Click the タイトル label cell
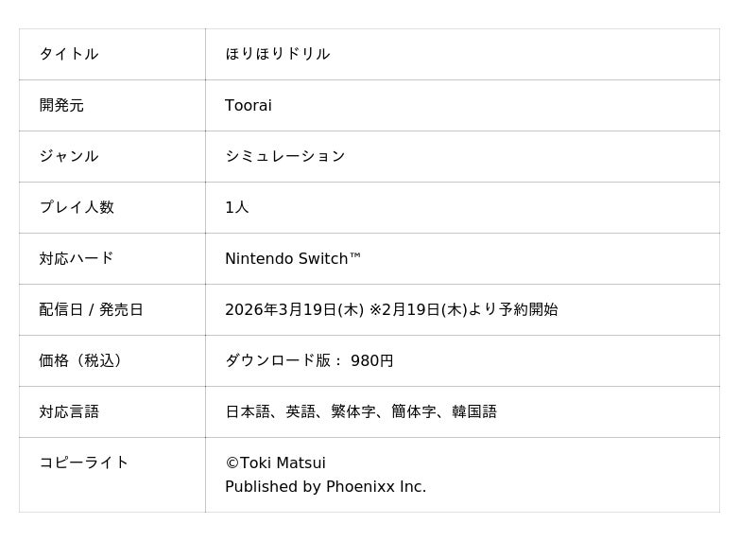 [69, 54]
